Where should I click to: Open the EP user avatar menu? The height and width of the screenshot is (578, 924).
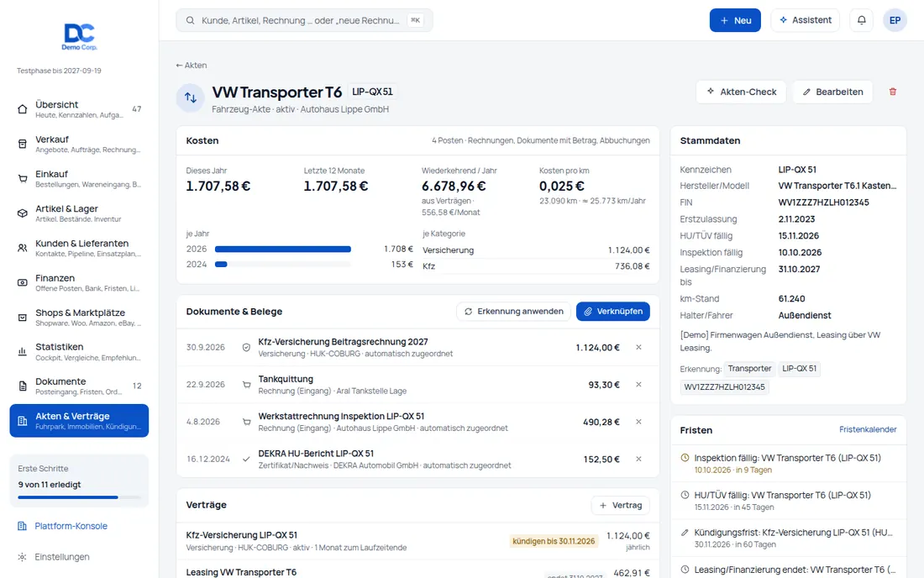tap(895, 20)
